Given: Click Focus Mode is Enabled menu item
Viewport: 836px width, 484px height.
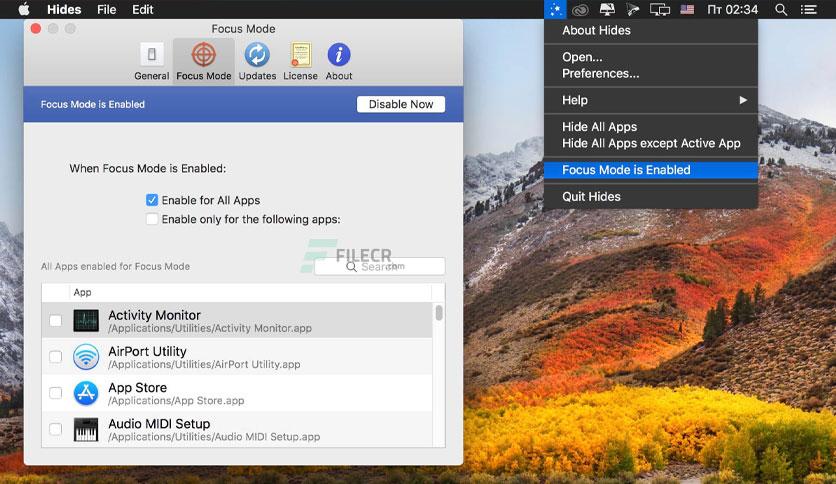Looking at the screenshot, I should pyautogui.click(x=650, y=170).
